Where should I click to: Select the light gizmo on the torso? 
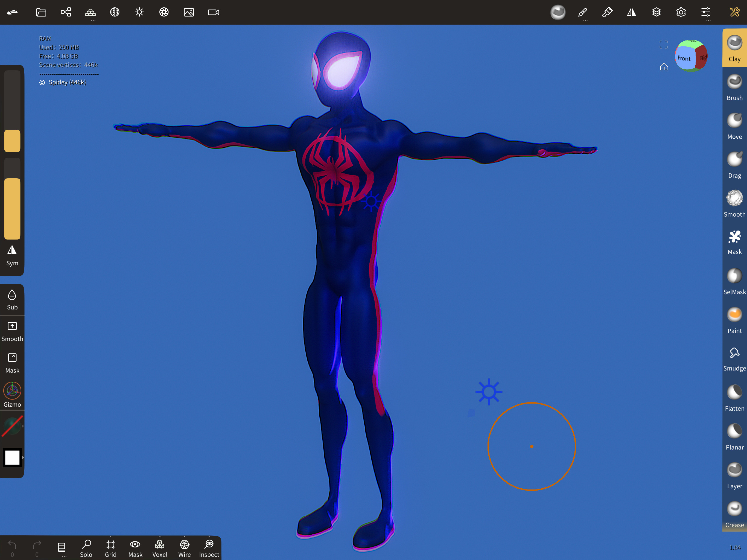pyautogui.click(x=371, y=201)
